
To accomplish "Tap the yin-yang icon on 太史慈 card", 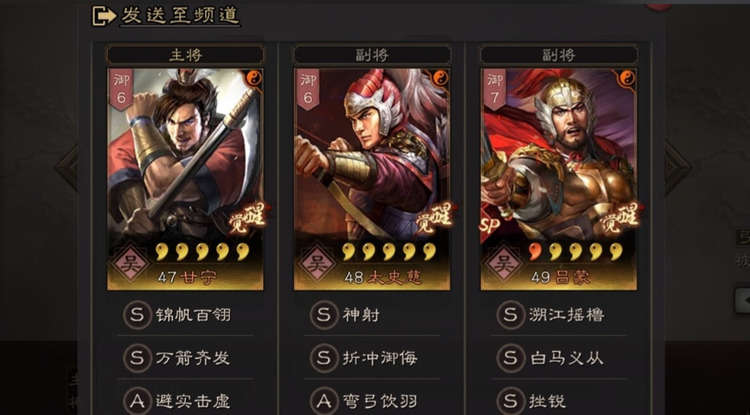I will coord(440,78).
